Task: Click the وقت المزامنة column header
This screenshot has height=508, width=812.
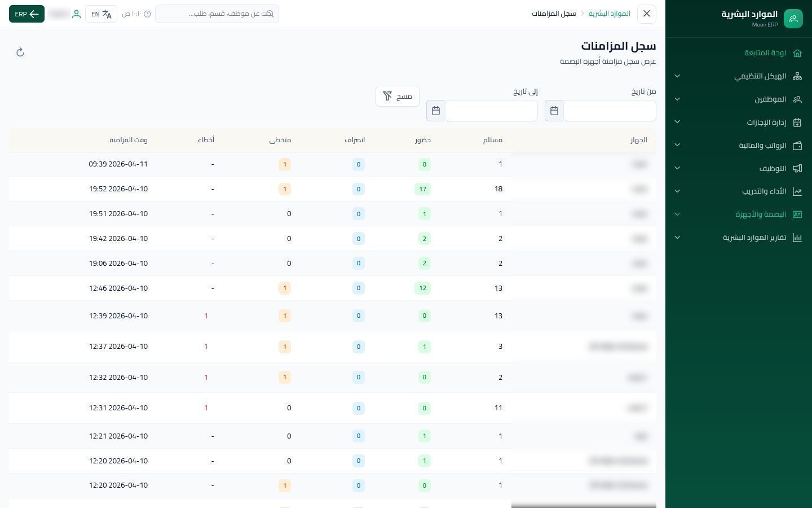Action: (129, 140)
